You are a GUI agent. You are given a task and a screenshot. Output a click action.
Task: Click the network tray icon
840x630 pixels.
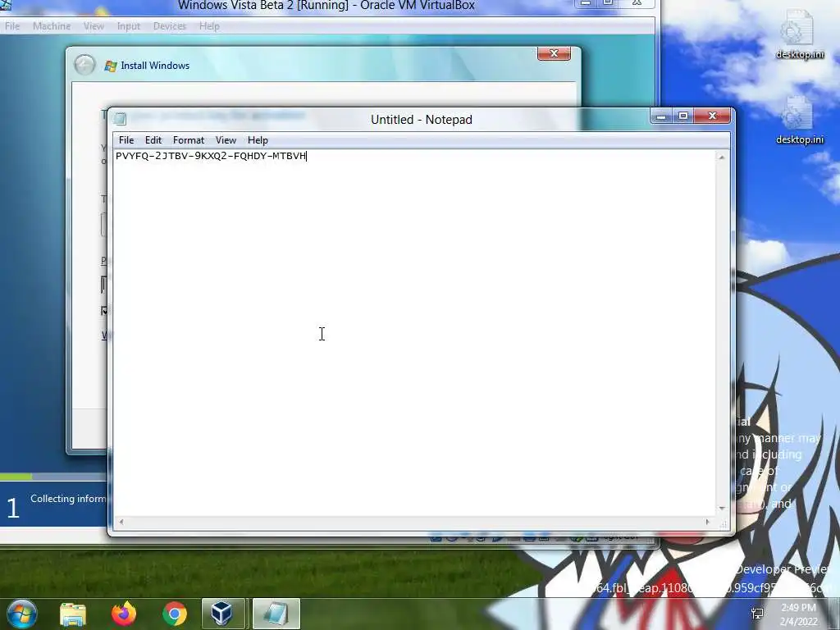click(x=757, y=614)
